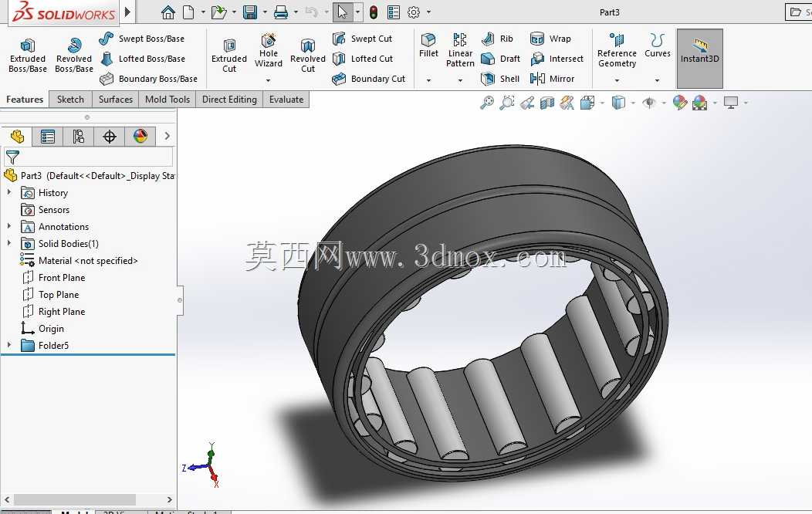Open the FeatureManager design tree tab
812x514 pixels.
pyautogui.click(x=17, y=137)
